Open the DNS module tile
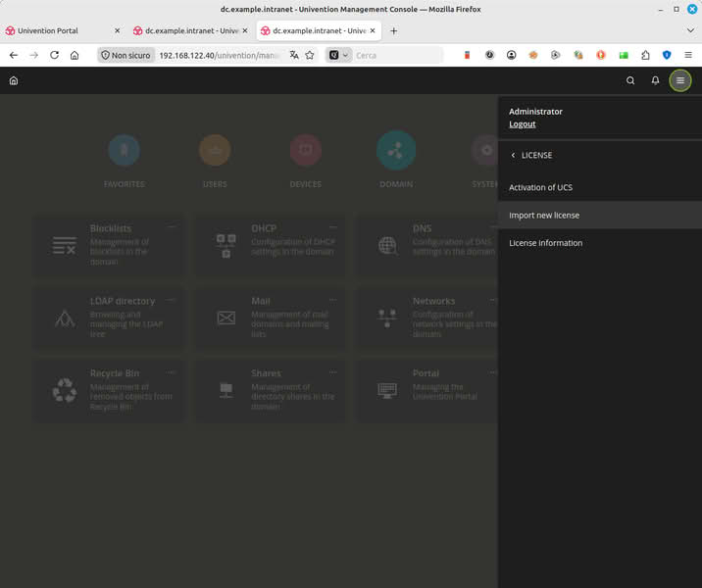The width and height of the screenshot is (702, 588). point(427,245)
